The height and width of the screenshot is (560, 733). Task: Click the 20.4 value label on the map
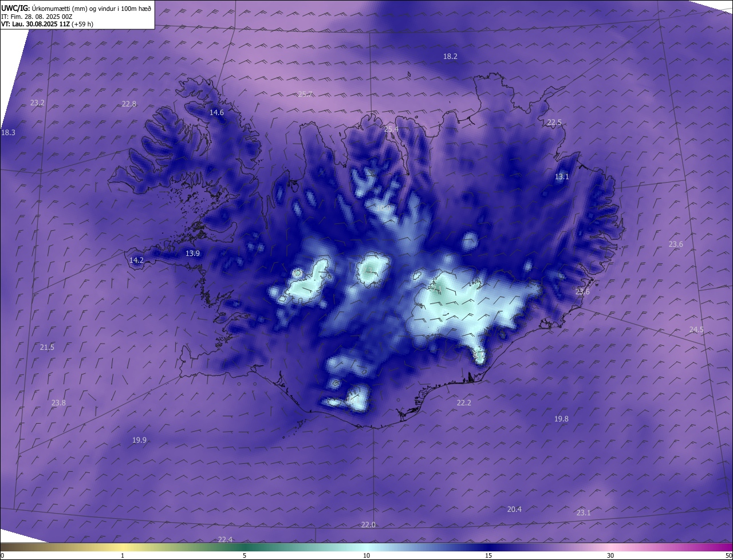[x=514, y=509]
